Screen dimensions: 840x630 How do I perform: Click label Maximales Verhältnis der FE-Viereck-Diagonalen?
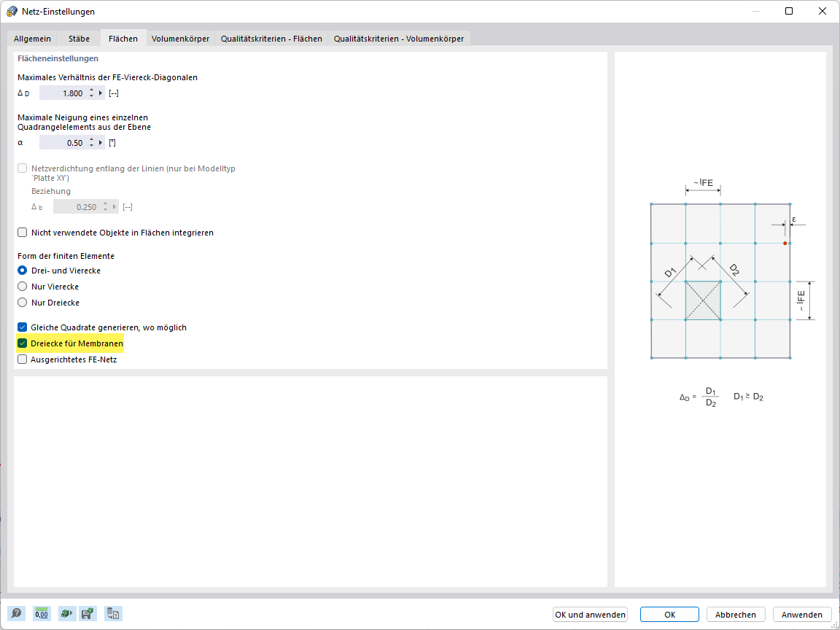pyautogui.click(x=108, y=77)
